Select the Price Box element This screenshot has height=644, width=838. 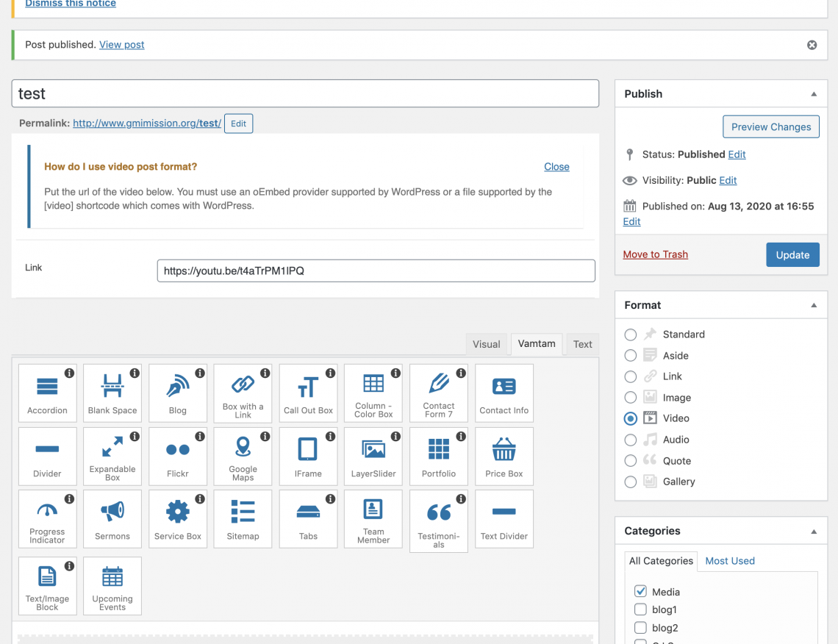[504, 456]
